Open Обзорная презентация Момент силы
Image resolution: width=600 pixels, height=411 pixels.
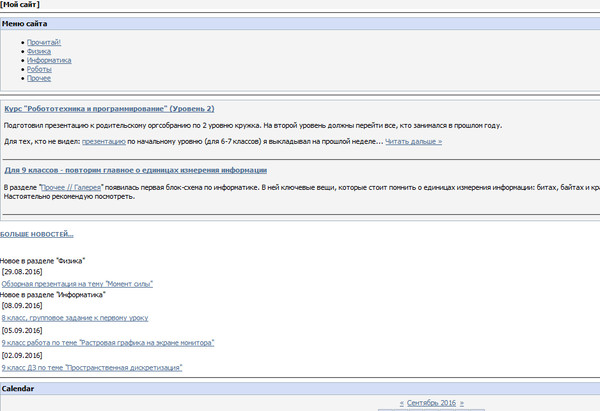pos(77,284)
